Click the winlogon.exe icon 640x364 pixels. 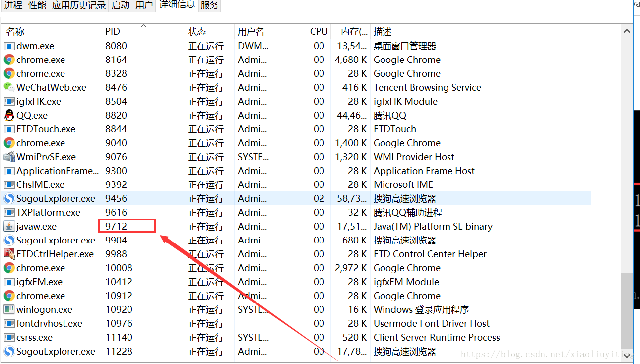click(x=9, y=309)
